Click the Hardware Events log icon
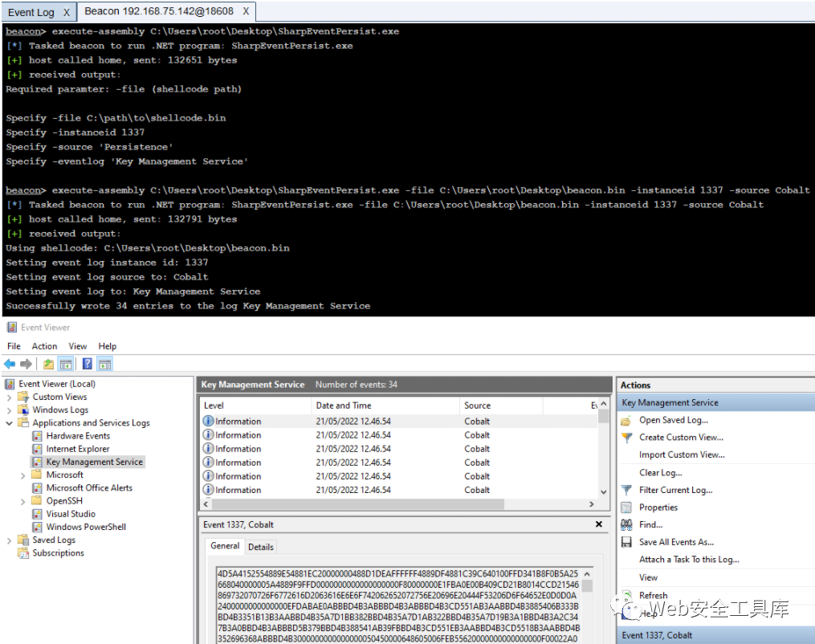Image resolution: width=815 pixels, height=644 pixels. 37,436
